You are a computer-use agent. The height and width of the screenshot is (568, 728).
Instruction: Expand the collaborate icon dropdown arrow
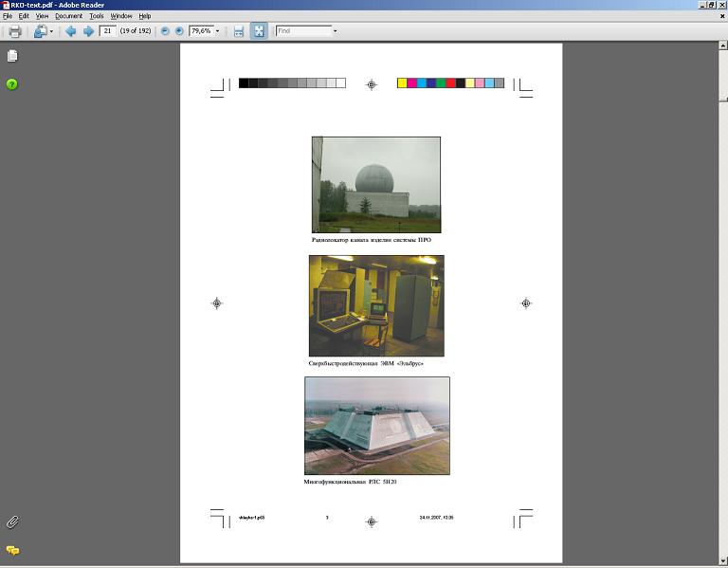point(52,31)
